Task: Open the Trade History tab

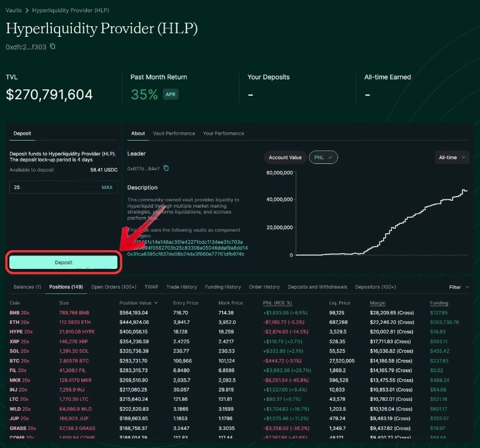Action: [x=182, y=287]
